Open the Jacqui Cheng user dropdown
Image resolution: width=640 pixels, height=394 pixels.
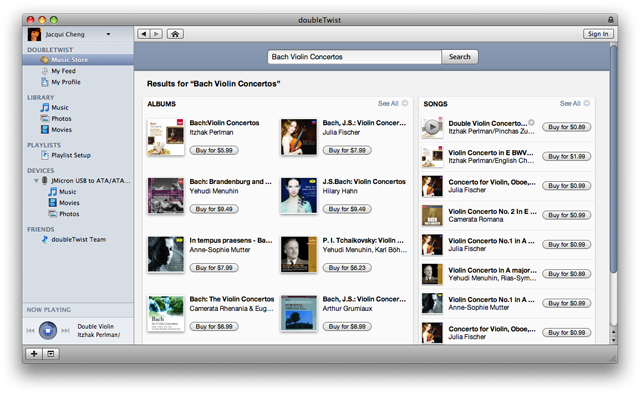click(108, 34)
